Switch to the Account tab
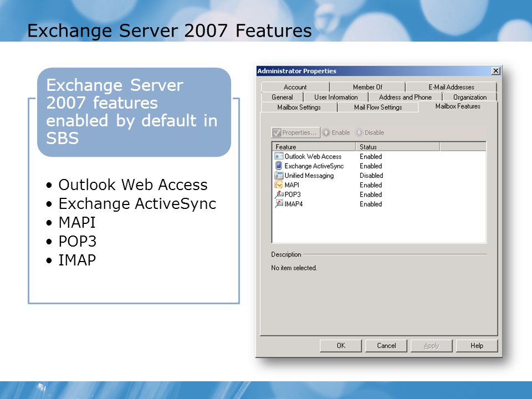 coord(295,87)
